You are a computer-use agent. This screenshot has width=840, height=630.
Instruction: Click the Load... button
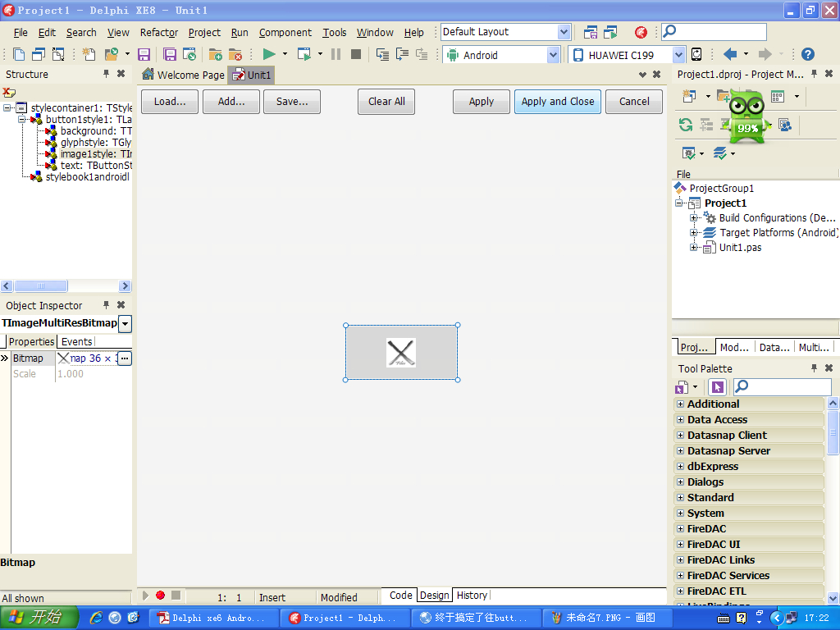point(170,102)
